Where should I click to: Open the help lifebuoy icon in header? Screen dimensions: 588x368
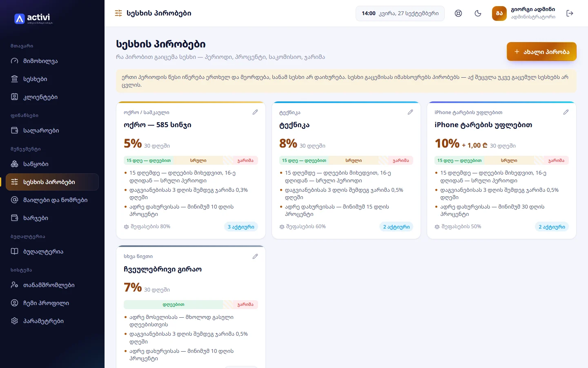(459, 13)
